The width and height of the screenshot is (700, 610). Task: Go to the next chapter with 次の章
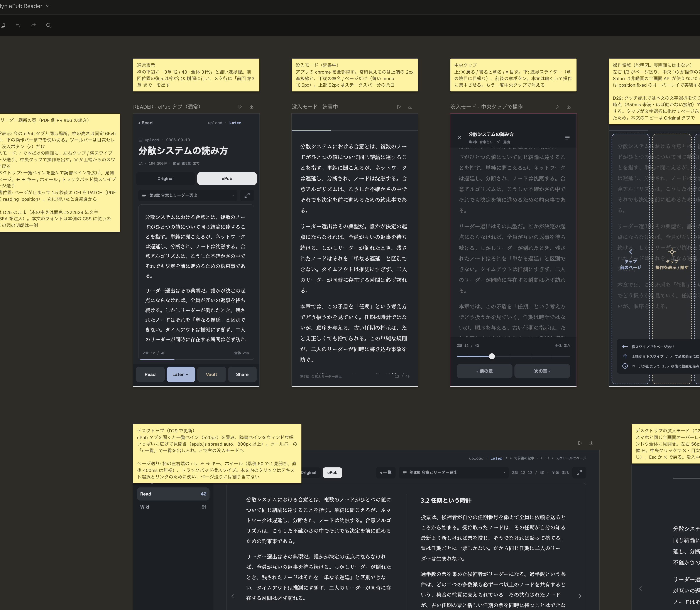click(x=542, y=371)
